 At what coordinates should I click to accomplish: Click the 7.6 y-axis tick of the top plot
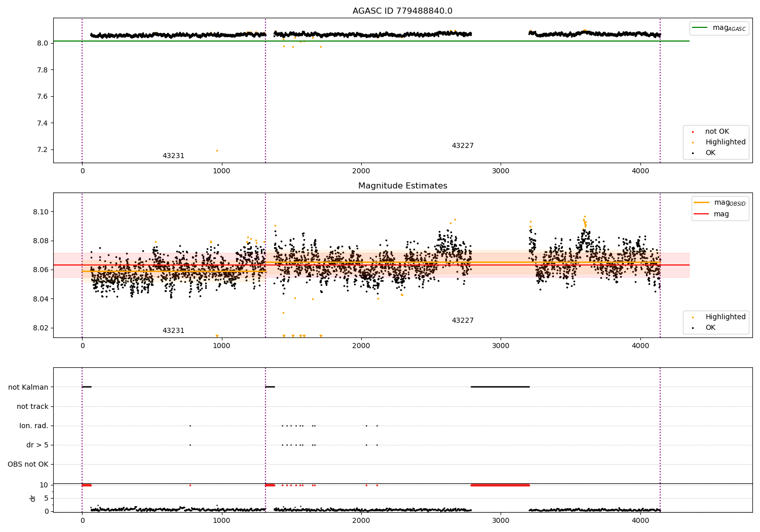43,97
